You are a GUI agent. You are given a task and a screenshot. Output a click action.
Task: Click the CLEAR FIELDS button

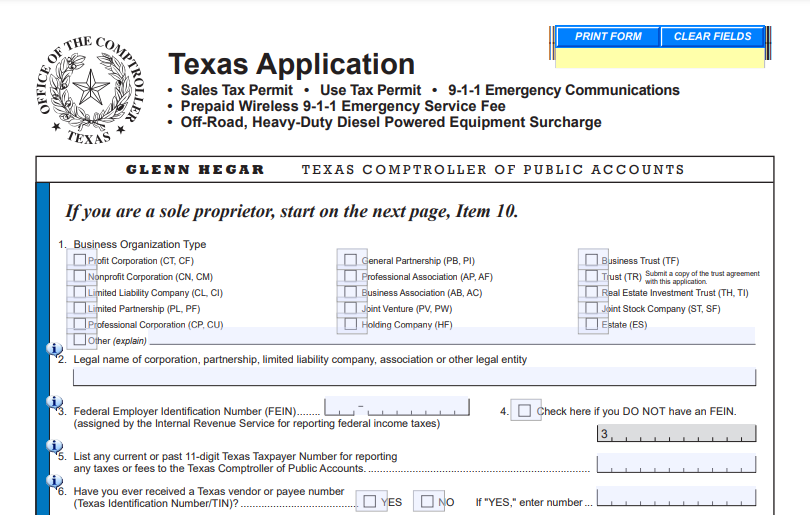pos(712,37)
